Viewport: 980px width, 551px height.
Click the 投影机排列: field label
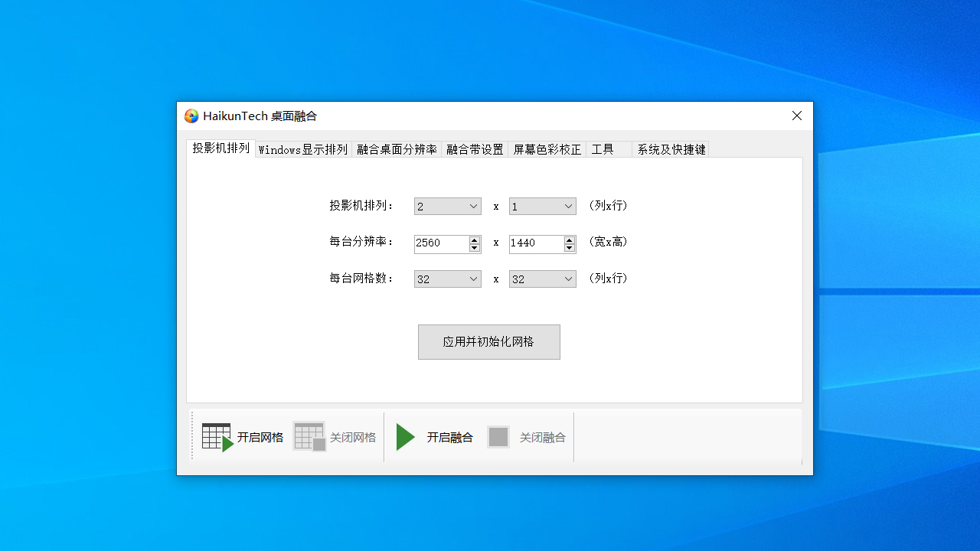pyautogui.click(x=362, y=206)
